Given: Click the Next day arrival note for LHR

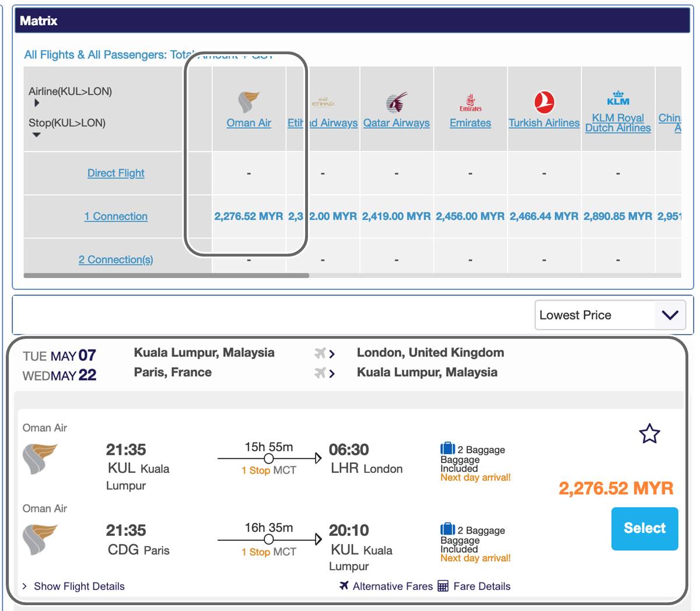Looking at the screenshot, I should point(475,477).
